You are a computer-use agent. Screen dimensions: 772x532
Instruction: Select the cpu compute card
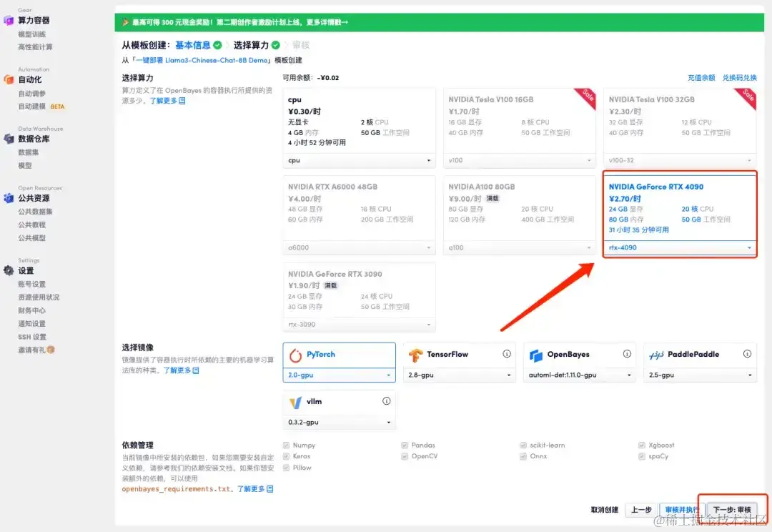pos(360,128)
